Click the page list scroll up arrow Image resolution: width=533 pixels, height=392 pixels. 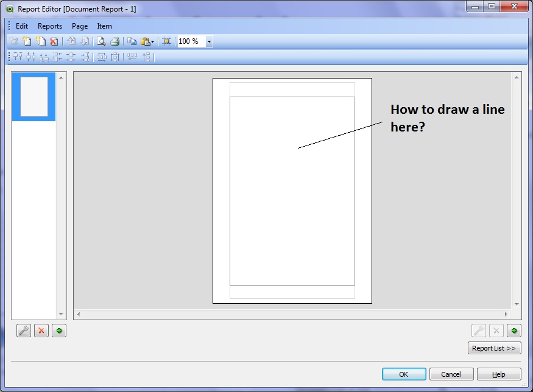[x=61, y=78]
